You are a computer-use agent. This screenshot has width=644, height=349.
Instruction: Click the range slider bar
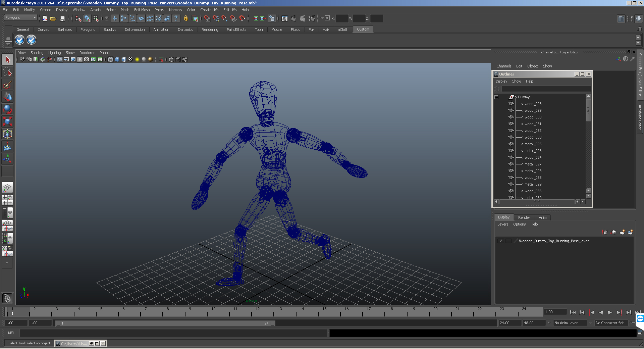165,323
